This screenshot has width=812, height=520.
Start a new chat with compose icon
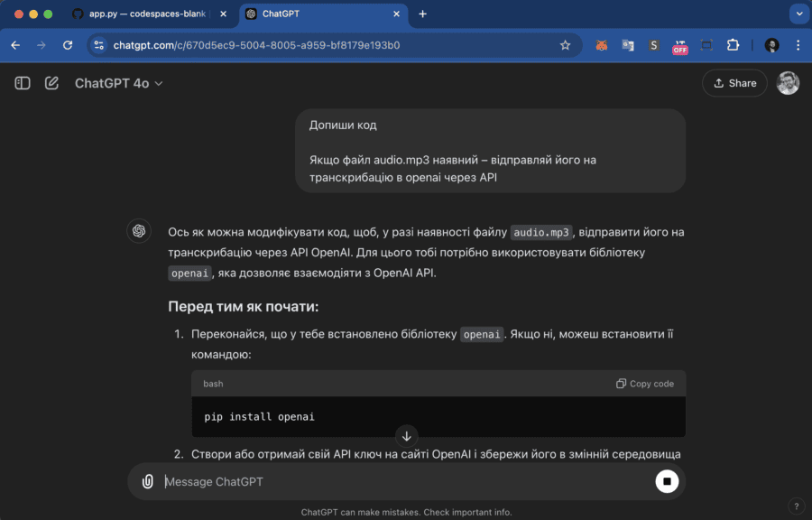click(x=51, y=83)
